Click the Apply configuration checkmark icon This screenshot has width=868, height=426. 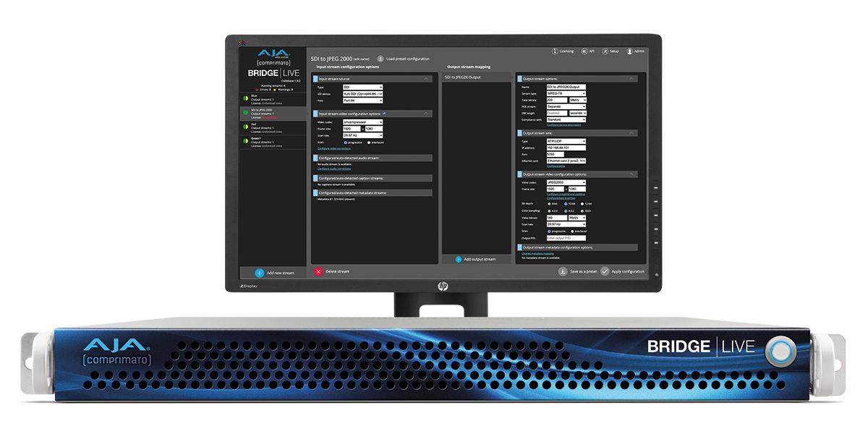coord(605,271)
